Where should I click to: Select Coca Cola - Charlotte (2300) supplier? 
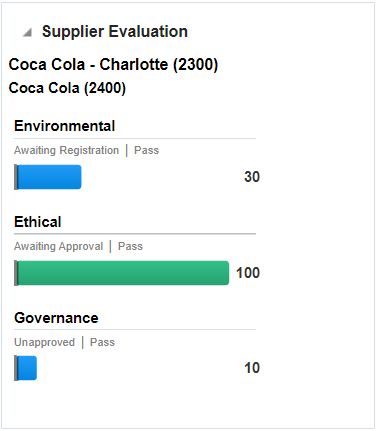[113, 64]
